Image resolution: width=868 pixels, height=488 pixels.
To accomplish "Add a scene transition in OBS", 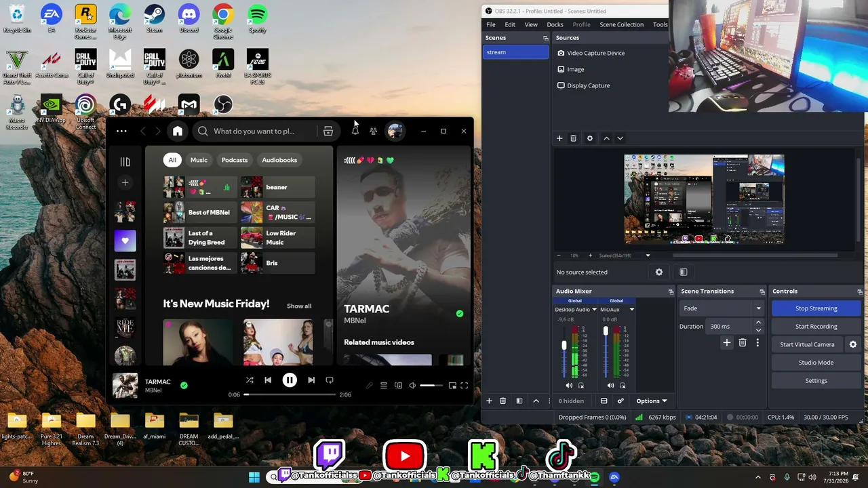I will [x=727, y=343].
